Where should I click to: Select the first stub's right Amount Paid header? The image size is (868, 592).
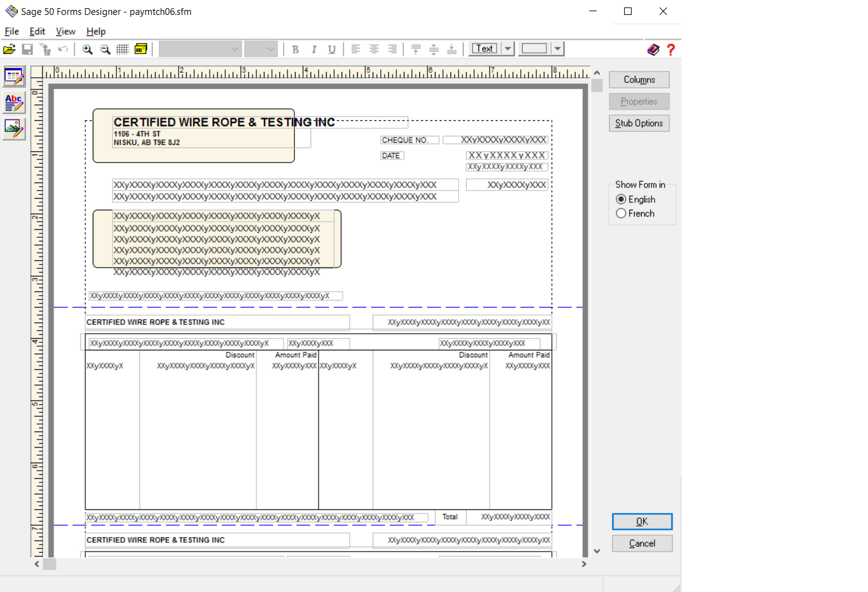click(x=529, y=355)
